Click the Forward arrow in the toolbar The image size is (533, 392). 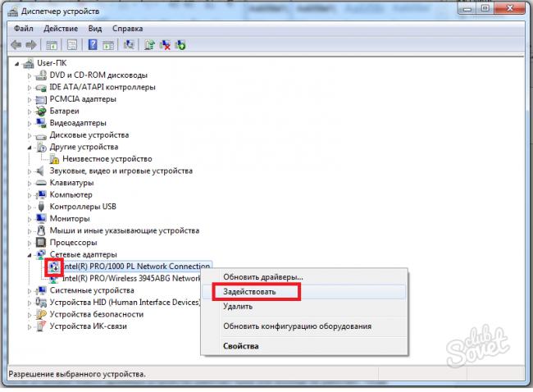tap(31, 44)
